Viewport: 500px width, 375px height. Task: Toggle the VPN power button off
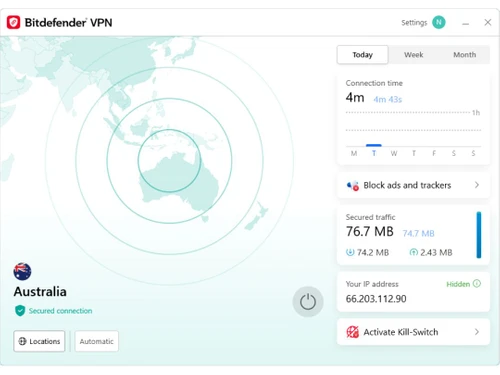(308, 302)
